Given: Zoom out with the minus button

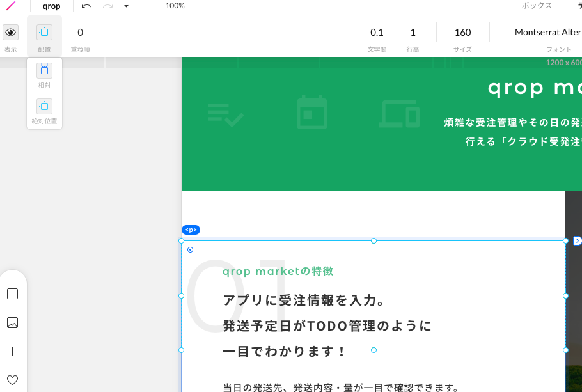Looking at the screenshot, I should pyautogui.click(x=151, y=6).
